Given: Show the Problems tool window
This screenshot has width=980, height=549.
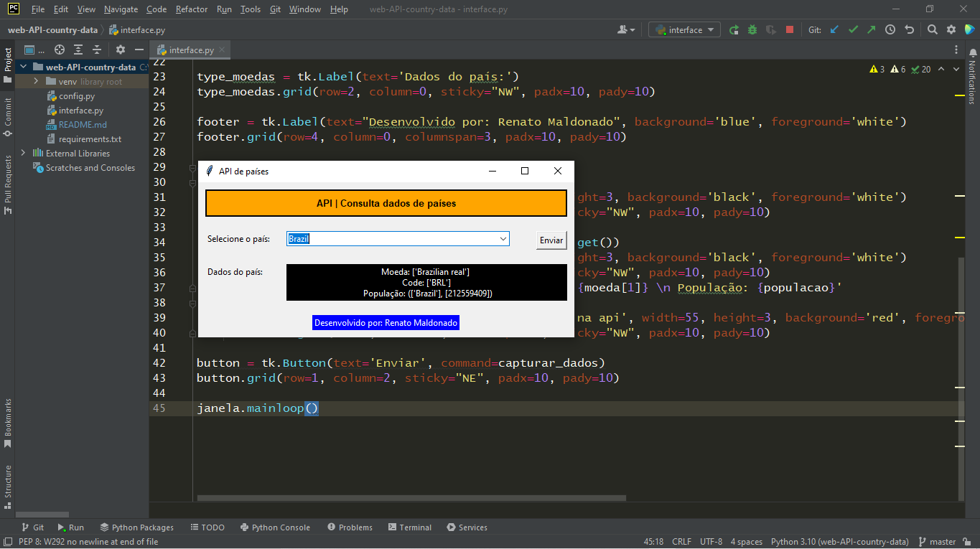Looking at the screenshot, I should [350, 527].
